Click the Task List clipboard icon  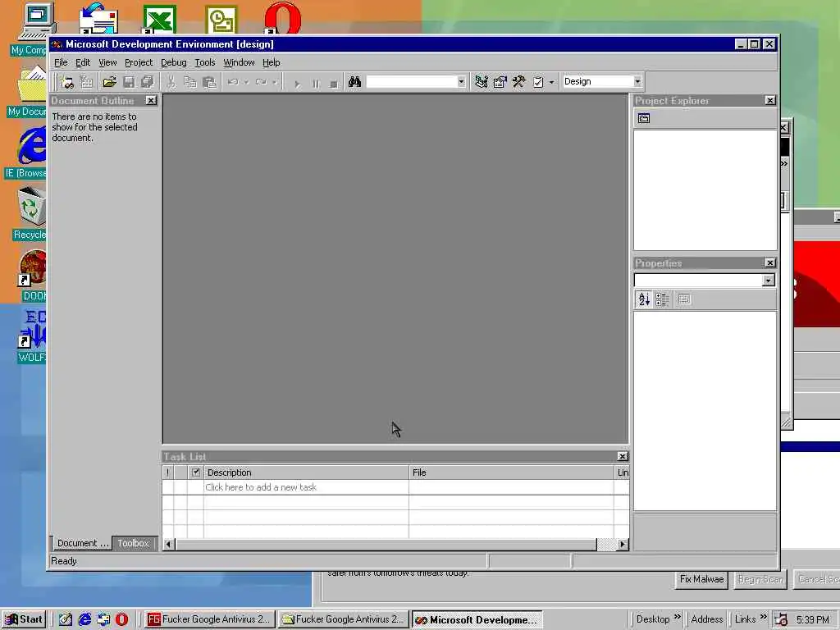click(x=538, y=82)
